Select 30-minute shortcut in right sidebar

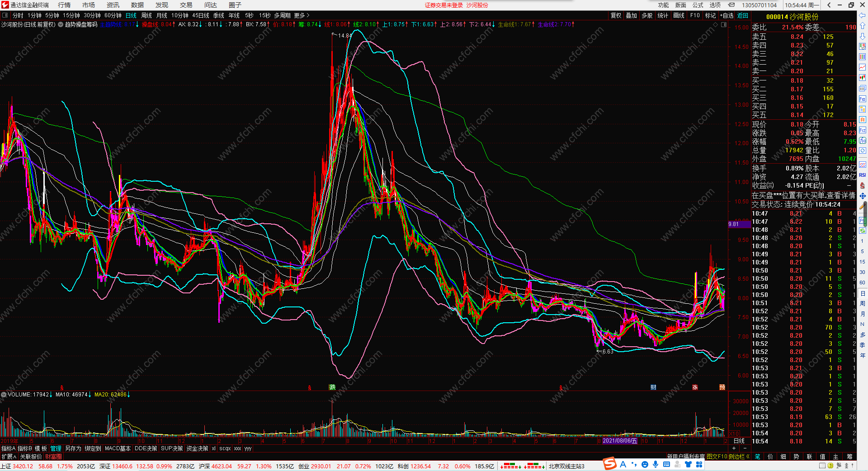pos(863,272)
